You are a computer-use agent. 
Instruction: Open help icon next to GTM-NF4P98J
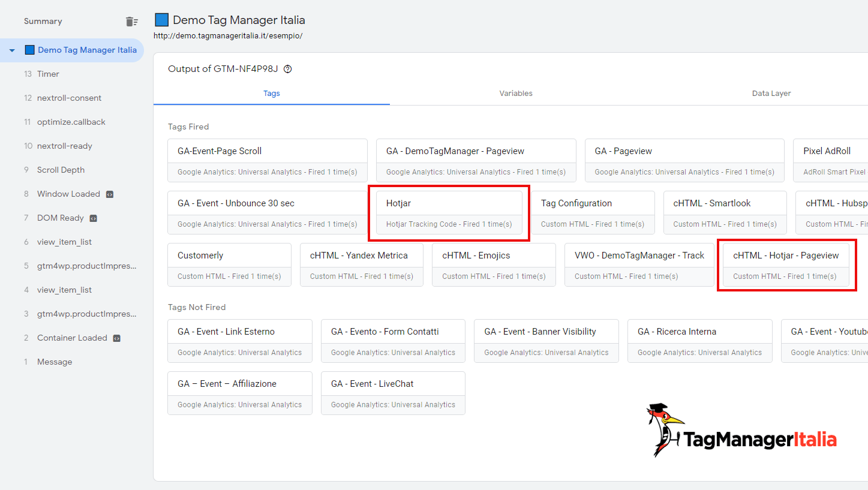[x=287, y=69]
